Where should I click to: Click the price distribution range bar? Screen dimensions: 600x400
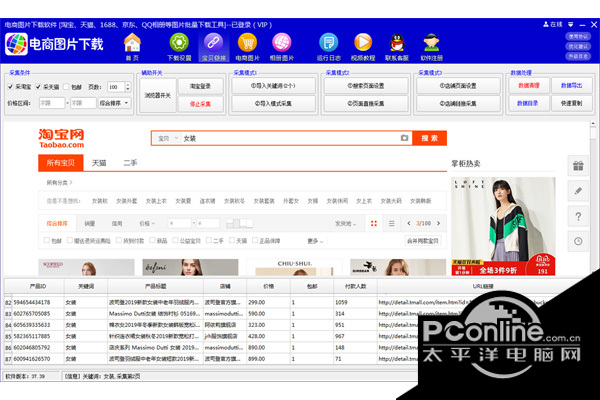[240, 223]
